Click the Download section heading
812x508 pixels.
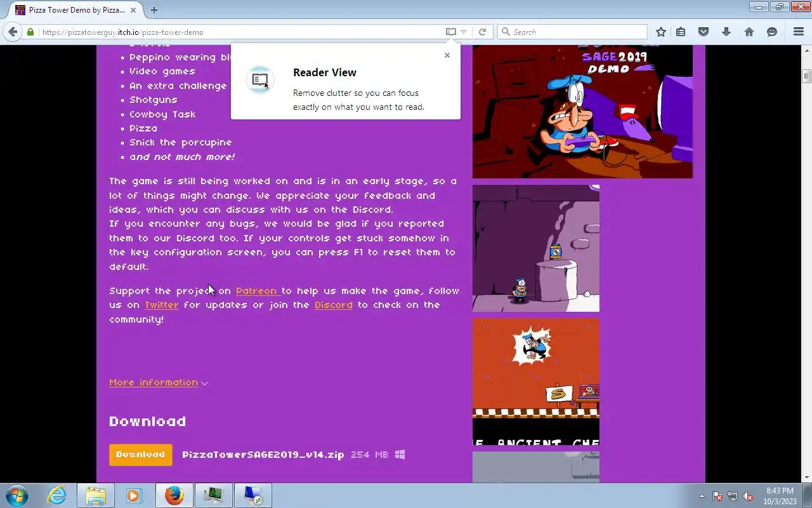coord(148,422)
